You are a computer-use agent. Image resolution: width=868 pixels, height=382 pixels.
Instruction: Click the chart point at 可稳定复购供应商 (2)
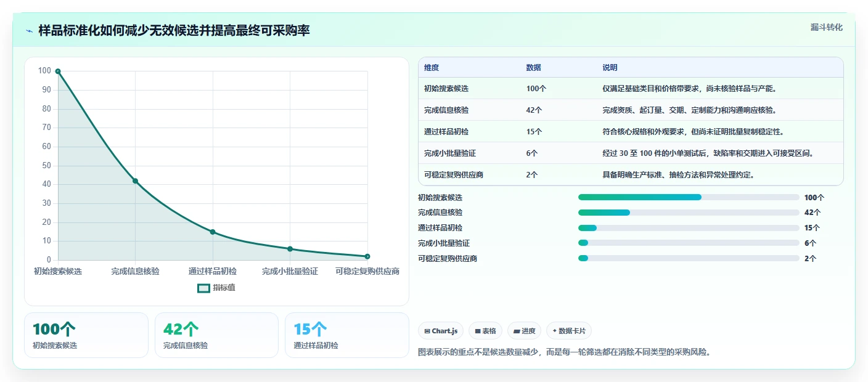coord(367,256)
